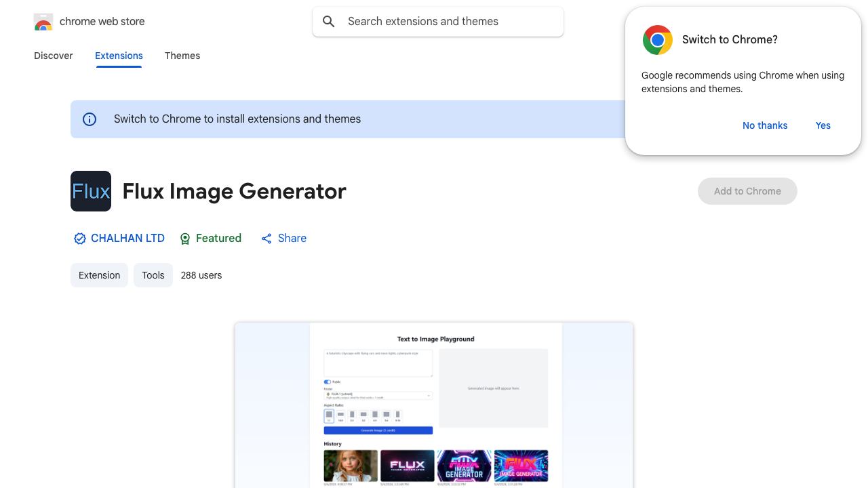868x488 pixels.
Task: Dismiss the popup with No thanks
Action: 765,125
